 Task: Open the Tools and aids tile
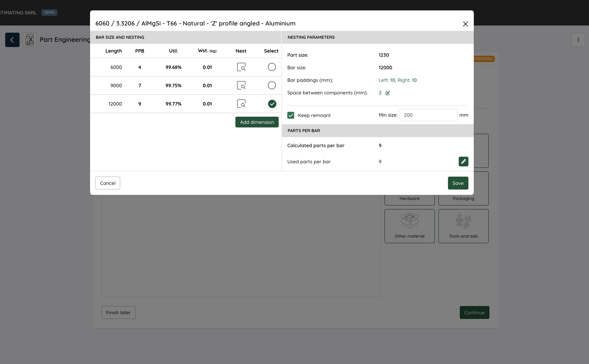(463, 226)
